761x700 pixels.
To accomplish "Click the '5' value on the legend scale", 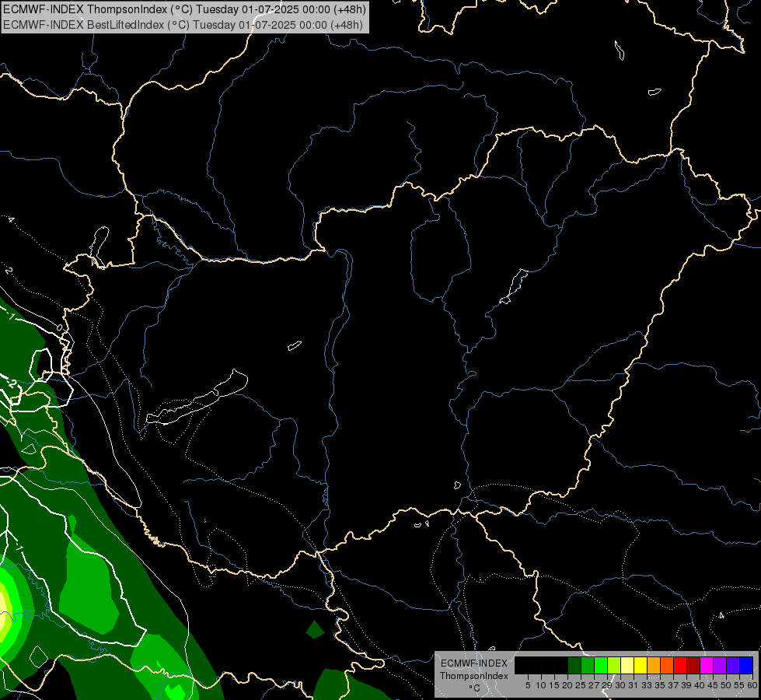I will [x=528, y=685].
